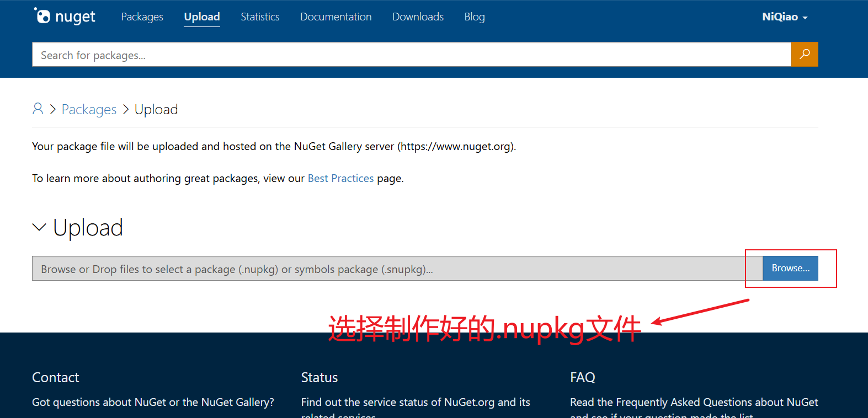868x418 pixels.
Task: Click the Browse... button
Action: 790,268
